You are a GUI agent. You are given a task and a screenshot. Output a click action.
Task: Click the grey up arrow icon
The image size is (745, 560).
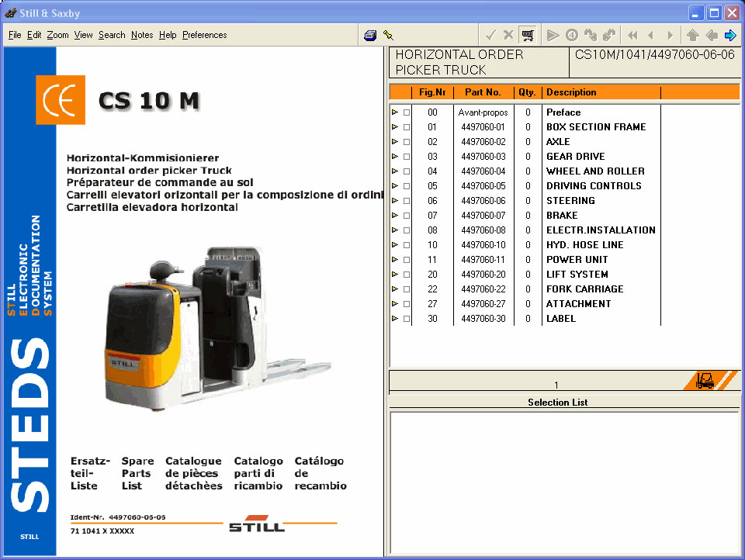[x=693, y=35]
